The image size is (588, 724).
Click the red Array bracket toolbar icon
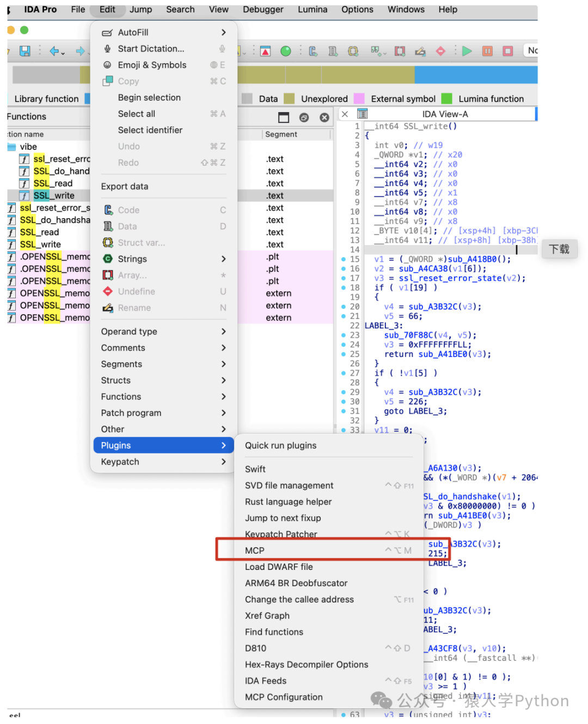pos(400,51)
